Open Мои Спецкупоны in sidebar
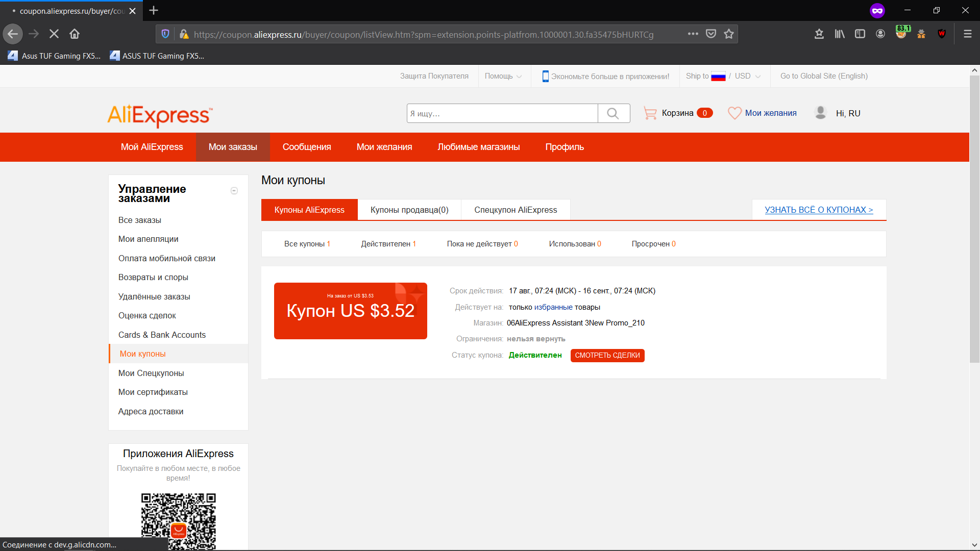Viewport: 980px width, 551px height. click(x=151, y=373)
